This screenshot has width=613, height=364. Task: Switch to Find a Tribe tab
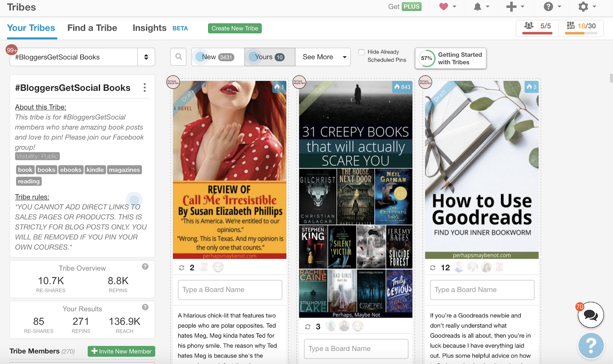92,28
